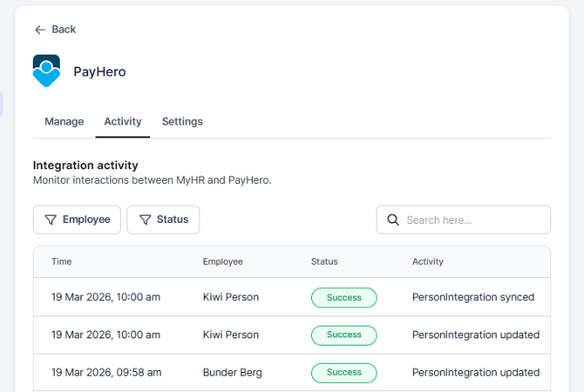Click the Status column header
Screen dimensions: 584x392
click(324, 261)
